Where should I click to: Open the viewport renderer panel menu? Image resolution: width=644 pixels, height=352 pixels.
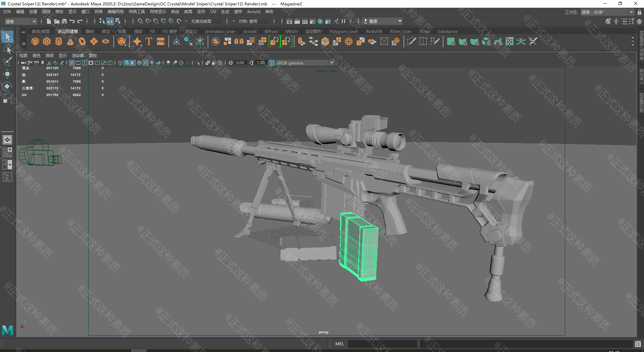[77, 56]
